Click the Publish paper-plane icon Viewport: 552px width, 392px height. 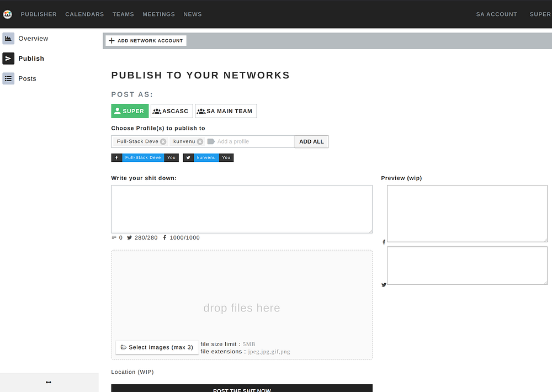click(8, 59)
